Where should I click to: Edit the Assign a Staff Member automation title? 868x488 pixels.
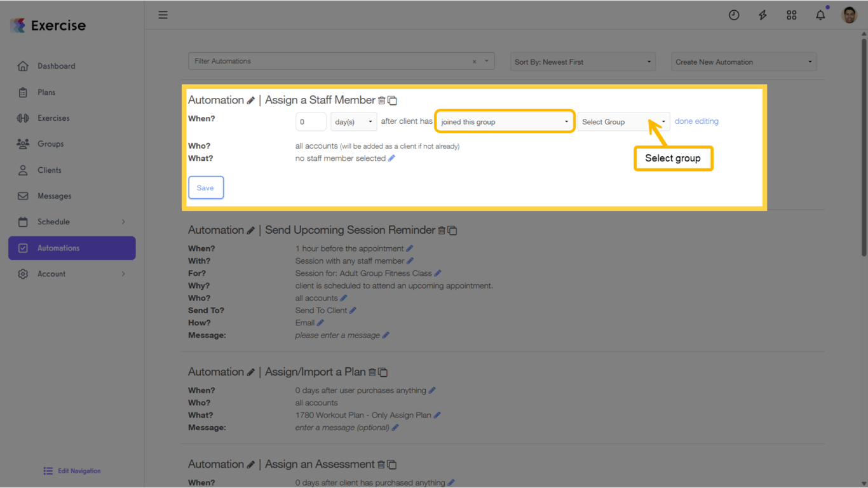pyautogui.click(x=250, y=100)
